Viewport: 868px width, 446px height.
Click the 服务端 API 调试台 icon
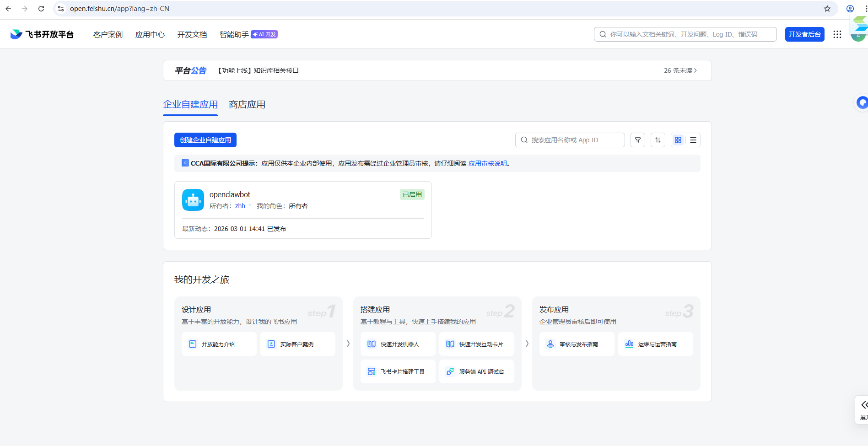tap(450, 371)
